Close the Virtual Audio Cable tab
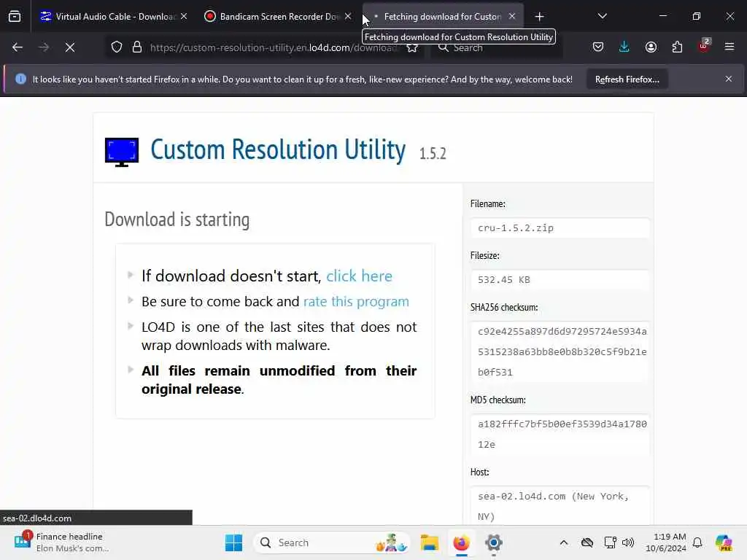This screenshot has height=560, width=747. [184, 17]
